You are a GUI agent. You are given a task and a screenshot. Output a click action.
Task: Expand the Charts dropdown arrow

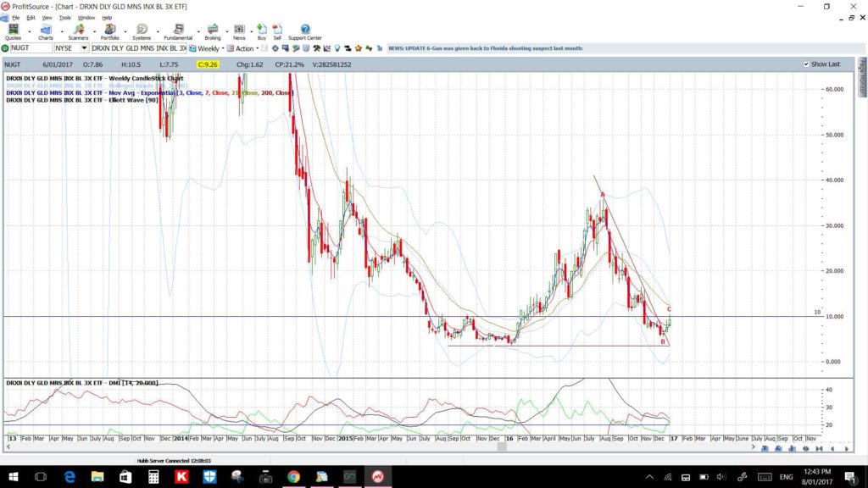61,31
